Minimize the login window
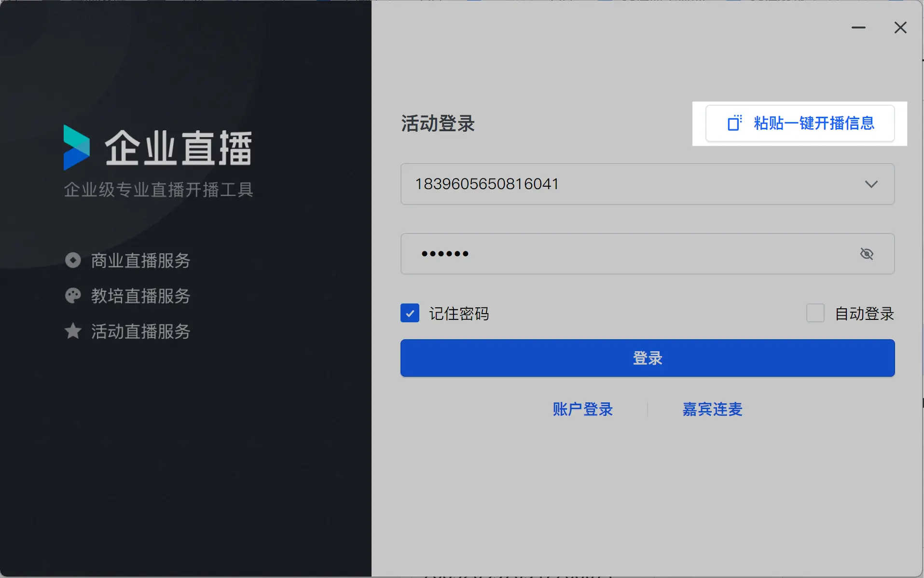 click(858, 28)
